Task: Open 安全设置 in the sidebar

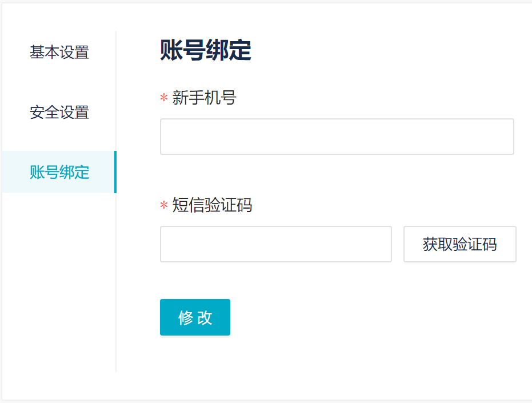Action: click(x=59, y=113)
